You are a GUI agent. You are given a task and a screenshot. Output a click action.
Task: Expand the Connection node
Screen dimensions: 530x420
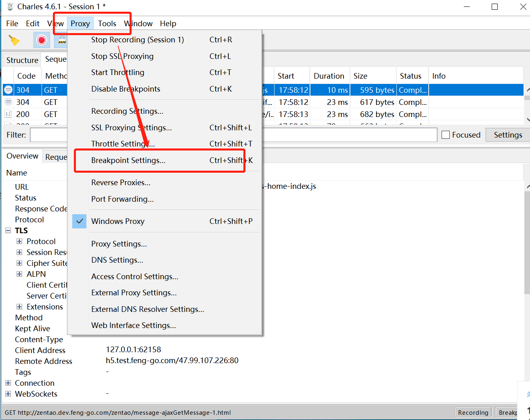coord(8,383)
